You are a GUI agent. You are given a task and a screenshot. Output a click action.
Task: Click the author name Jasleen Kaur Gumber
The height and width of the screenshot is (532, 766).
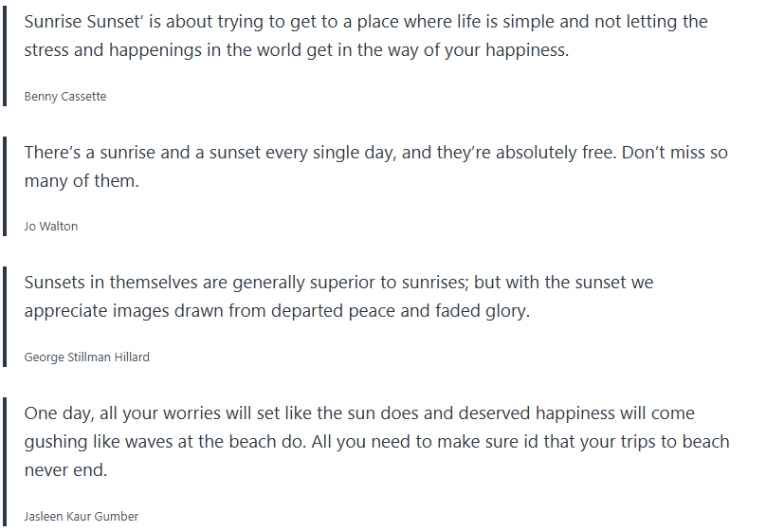point(82,517)
